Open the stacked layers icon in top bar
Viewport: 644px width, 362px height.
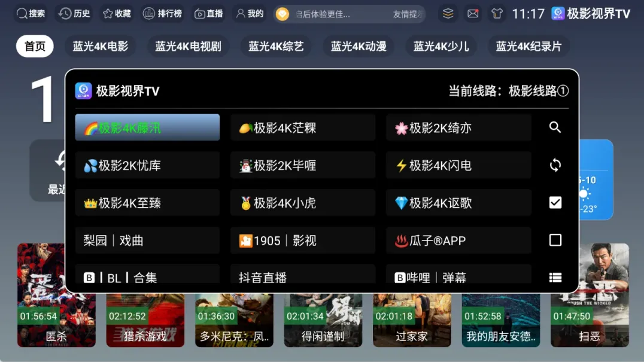(x=448, y=14)
